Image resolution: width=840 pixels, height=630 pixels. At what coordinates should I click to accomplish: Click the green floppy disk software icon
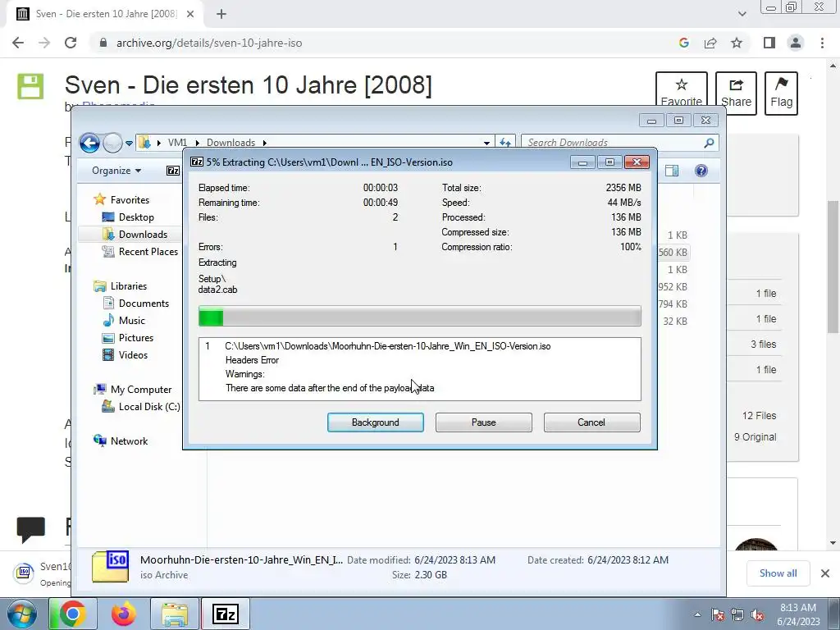(30, 86)
